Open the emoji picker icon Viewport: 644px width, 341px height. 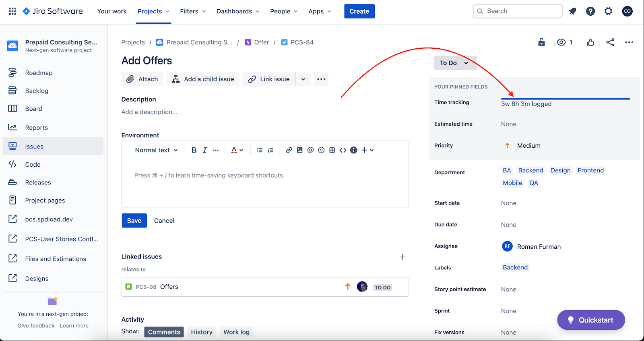[321, 150]
